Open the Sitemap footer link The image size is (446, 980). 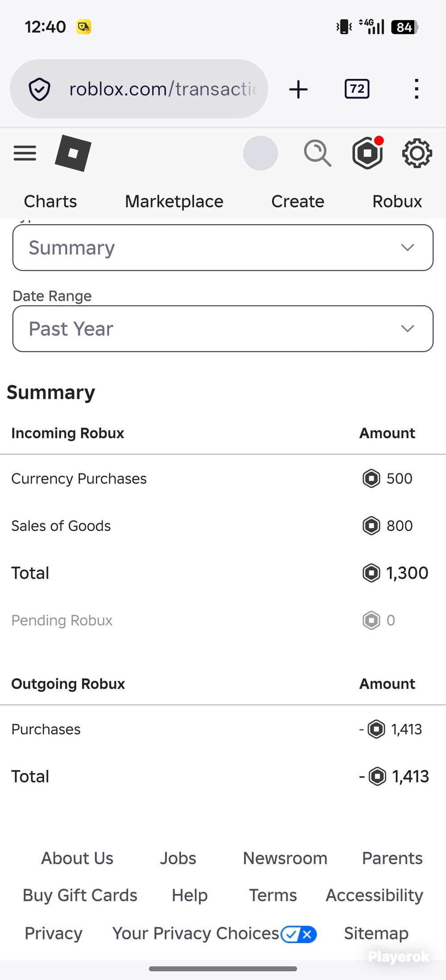tap(376, 933)
